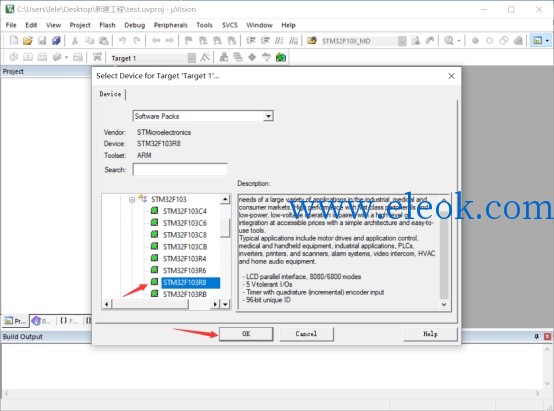This screenshot has width=554, height=411.
Task: Select STM32F103C8 in device list
Action: pyautogui.click(x=185, y=235)
